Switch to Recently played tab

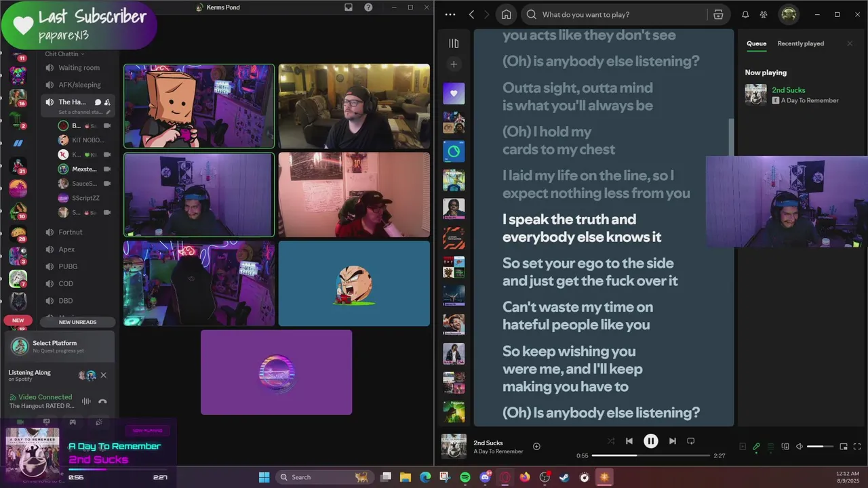(x=800, y=43)
